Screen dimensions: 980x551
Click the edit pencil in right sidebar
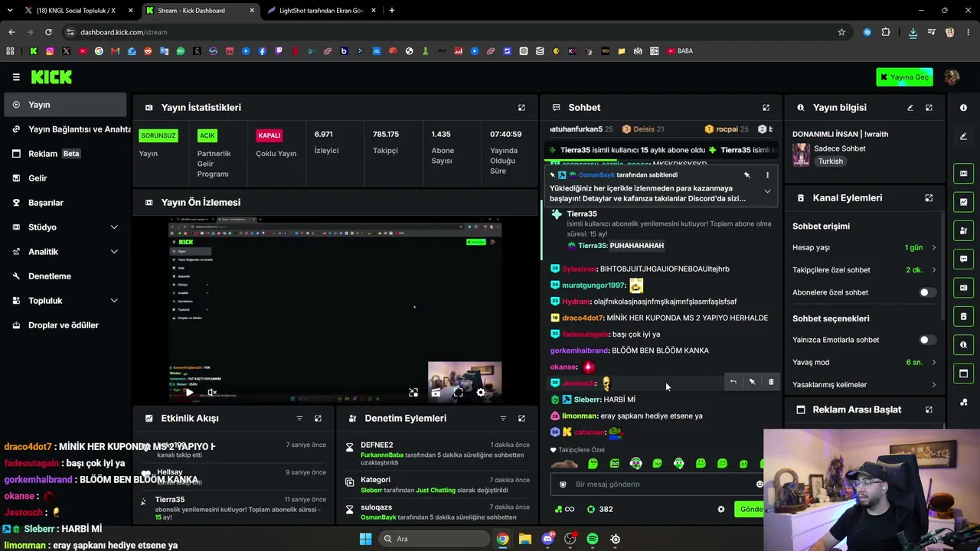tap(963, 137)
